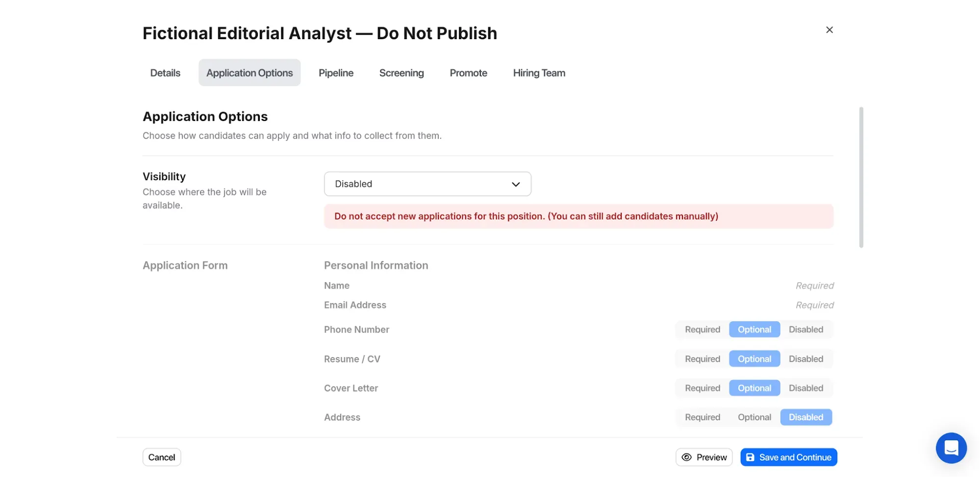Disable the Cover Letter field

click(805, 388)
